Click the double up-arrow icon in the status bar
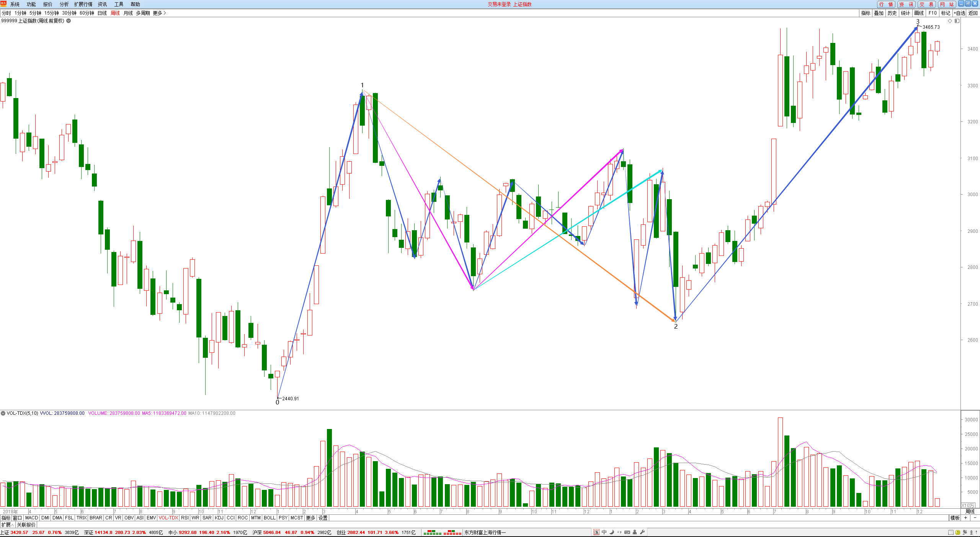The image size is (980, 537). pyautogui.click(x=971, y=532)
